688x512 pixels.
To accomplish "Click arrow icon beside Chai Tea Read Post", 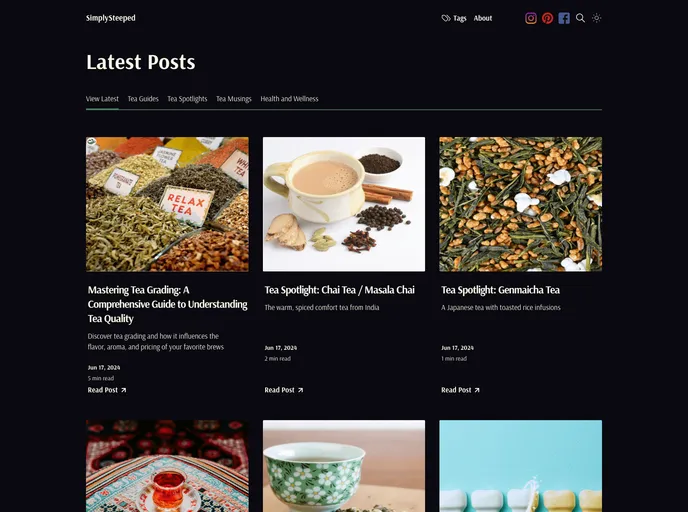I will [301, 390].
